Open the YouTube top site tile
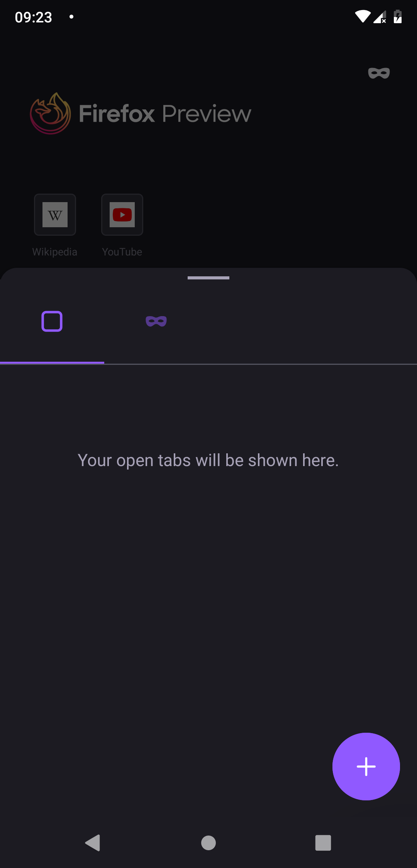 point(122,214)
